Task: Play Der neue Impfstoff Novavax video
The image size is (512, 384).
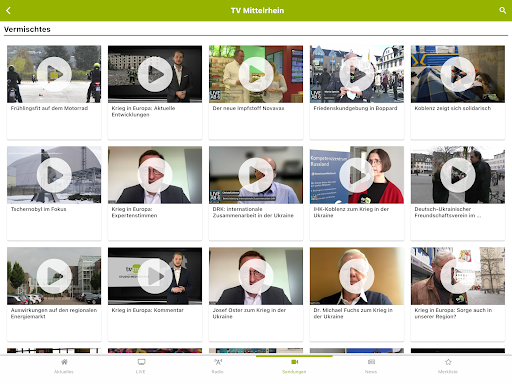Action: 256,74
